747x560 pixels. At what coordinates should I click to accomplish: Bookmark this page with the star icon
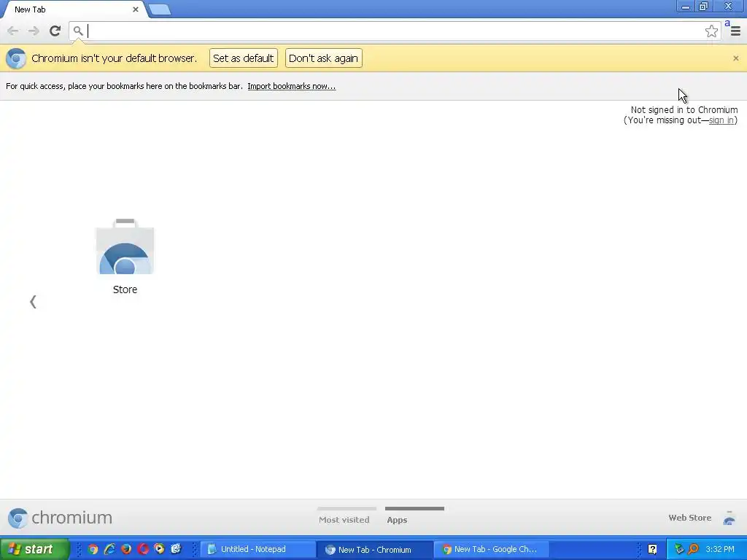(711, 31)
